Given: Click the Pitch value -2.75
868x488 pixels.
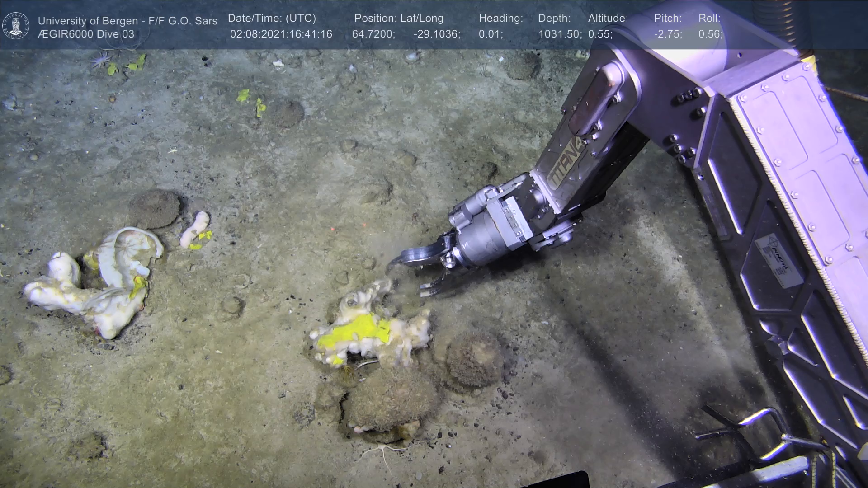Looking at the screenshot, I should 668,34.
